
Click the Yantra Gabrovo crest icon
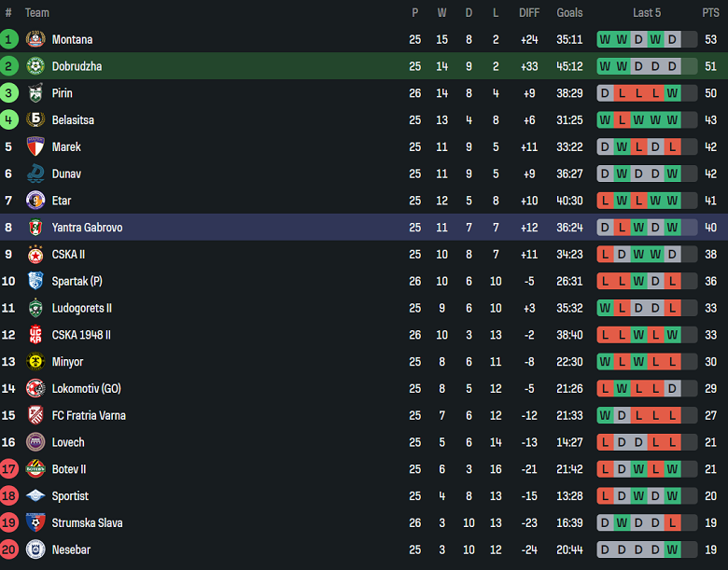tap(35, 228)
